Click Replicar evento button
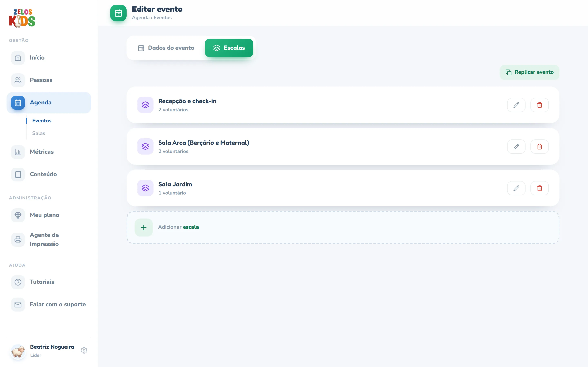The image size is (588, 367). pyautogui.click(x=529, y=72)
